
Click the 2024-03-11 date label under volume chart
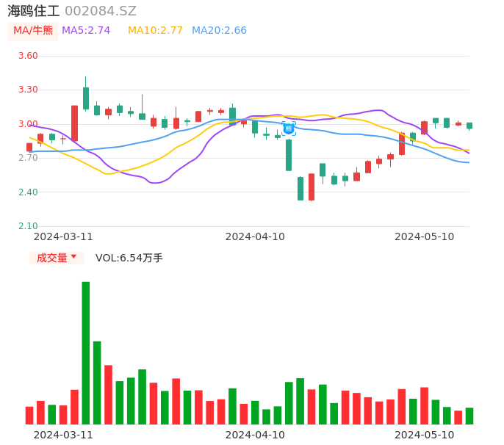pyautogui.click(x=63, y=435)
